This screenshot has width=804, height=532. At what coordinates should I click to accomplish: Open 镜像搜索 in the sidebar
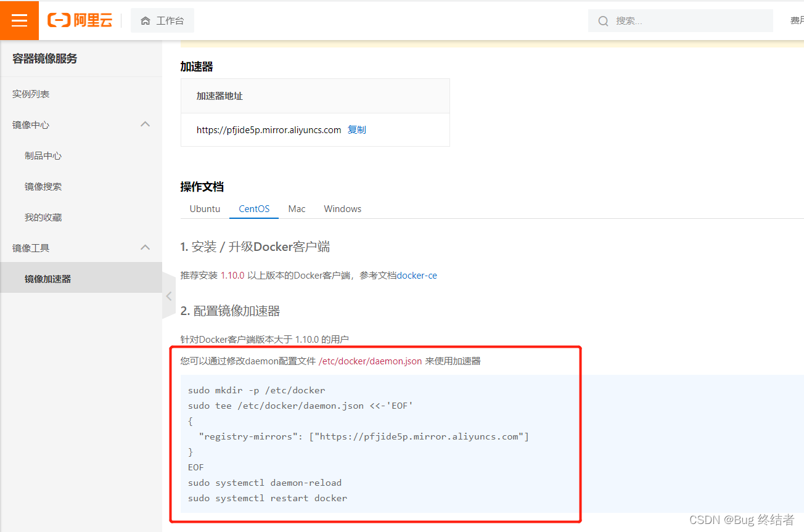[43, 187]
